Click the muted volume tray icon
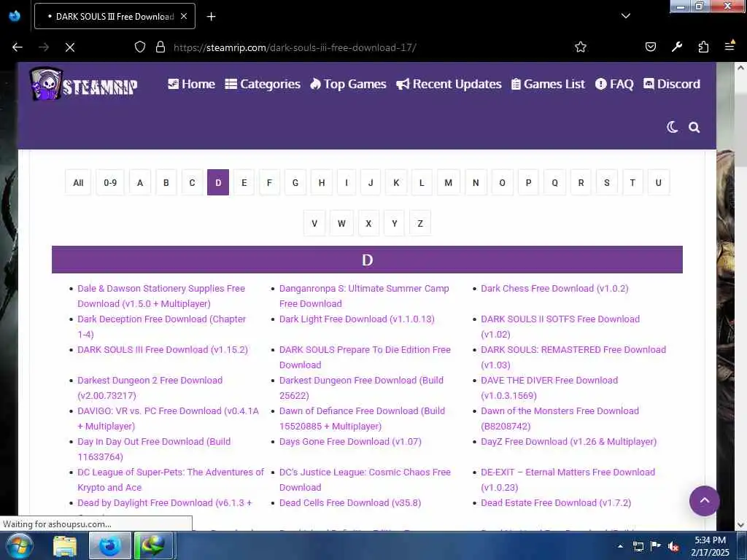747x560 pixels. (x=673, y=546)
